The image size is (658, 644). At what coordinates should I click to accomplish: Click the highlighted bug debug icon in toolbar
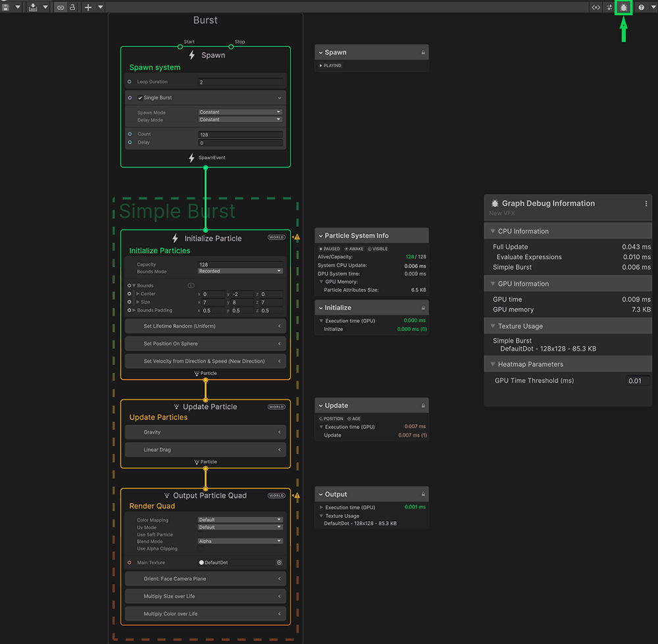(x=623, y=7)
